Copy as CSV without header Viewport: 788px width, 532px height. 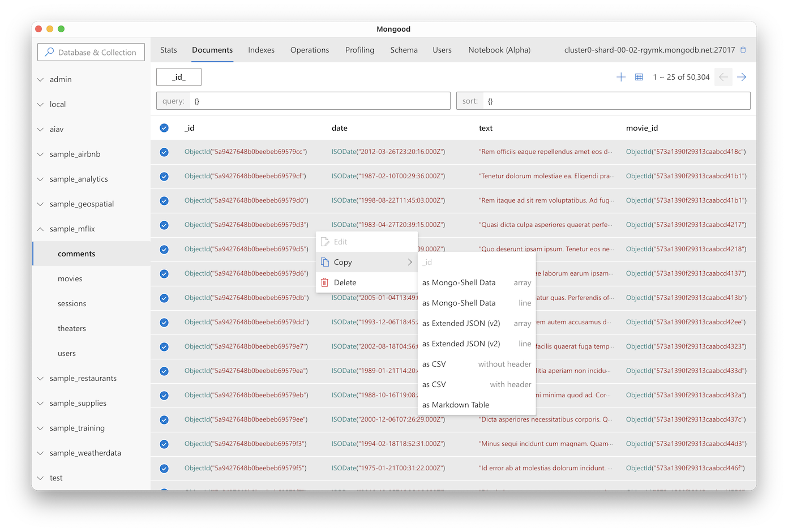pyautogui.click(x=477, y=364)
